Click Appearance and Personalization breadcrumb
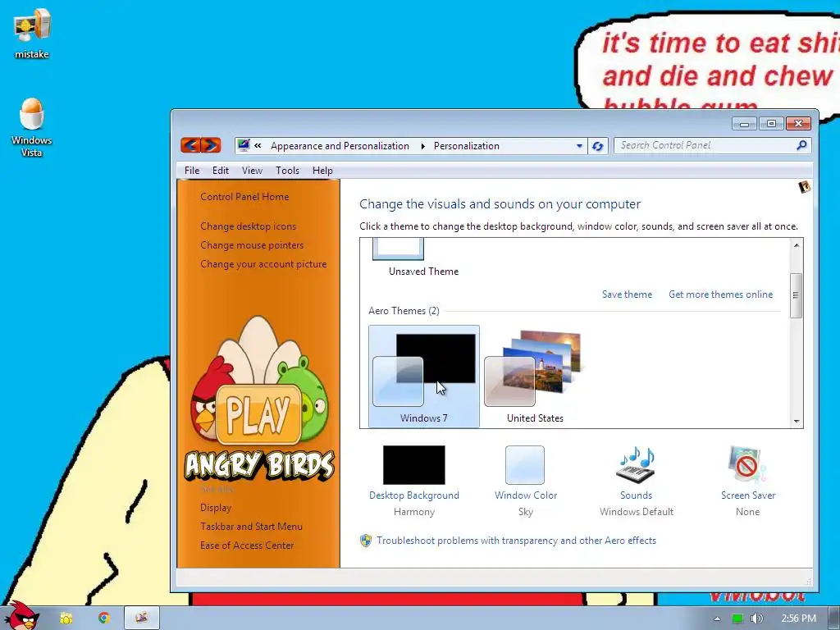 340,146
